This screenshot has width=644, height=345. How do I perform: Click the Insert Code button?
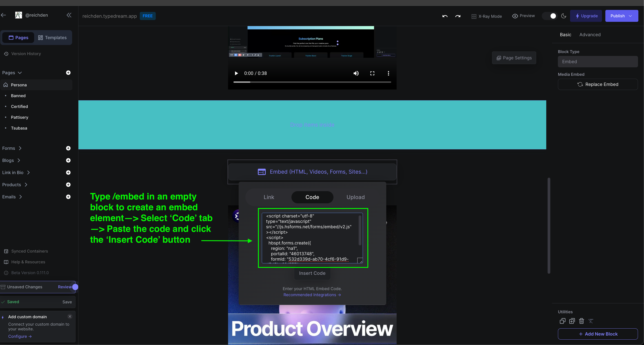pos(312,273)
